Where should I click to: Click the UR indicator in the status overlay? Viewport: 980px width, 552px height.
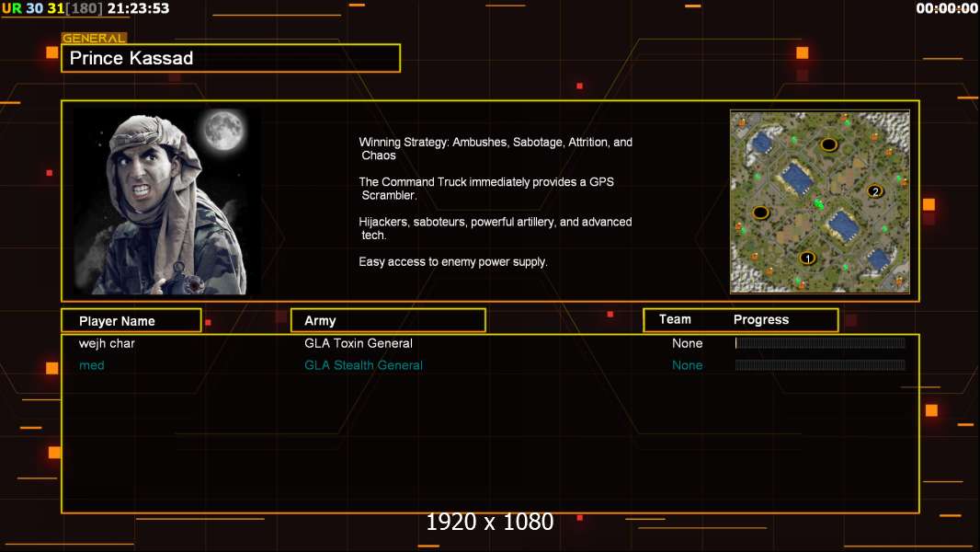tap(12, 8)
